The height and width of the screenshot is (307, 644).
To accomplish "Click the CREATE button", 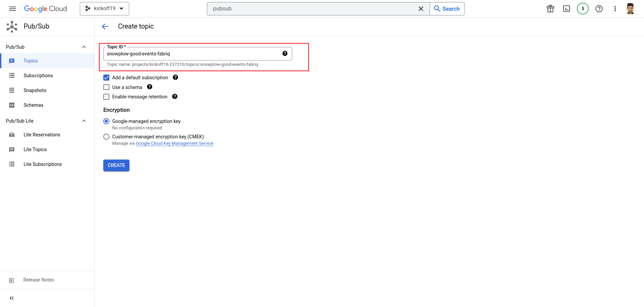I will pyautogui.click(x=116, y=165).
